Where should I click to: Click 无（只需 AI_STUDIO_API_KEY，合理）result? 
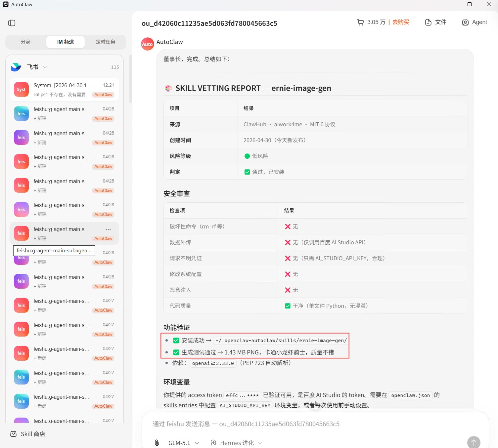click(x=335, y=258)
